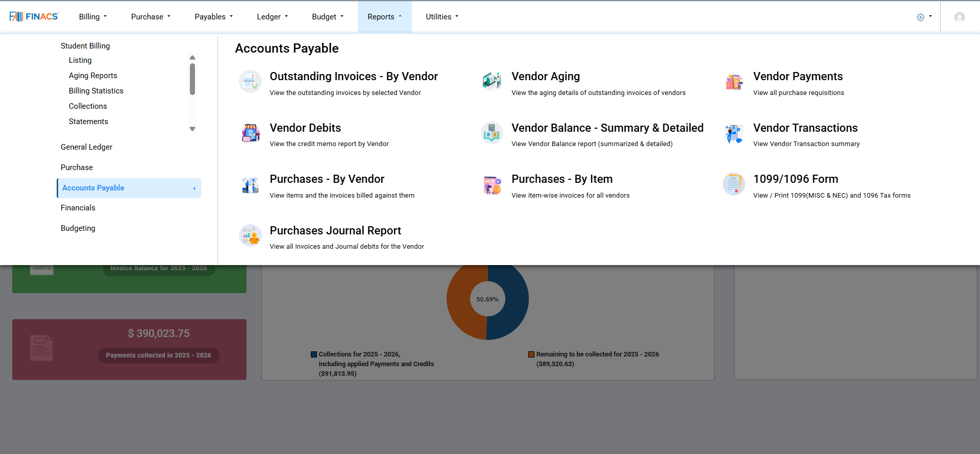Collapse the Reports dropdown menu
This screenshot has height=454, width=980.
point(384,17)
